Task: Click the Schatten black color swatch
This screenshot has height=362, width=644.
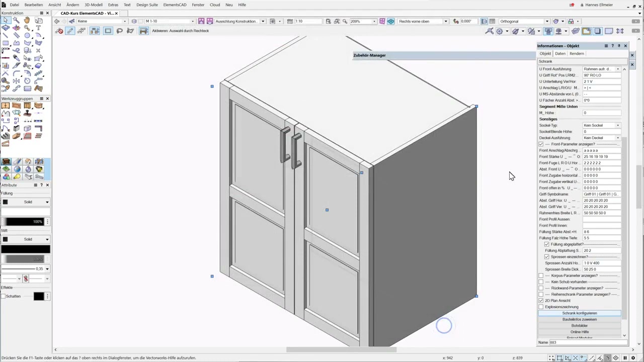Action: [39, 296]
